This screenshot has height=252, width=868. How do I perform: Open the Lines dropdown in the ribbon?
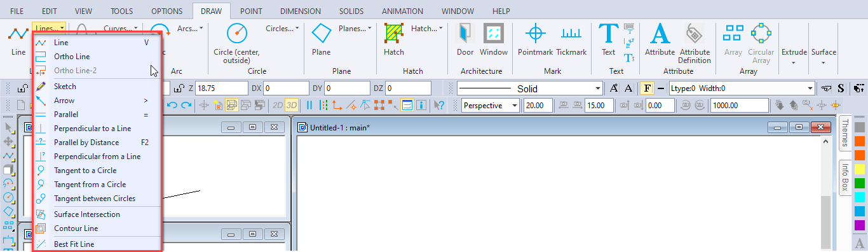[x=50, y=28]
